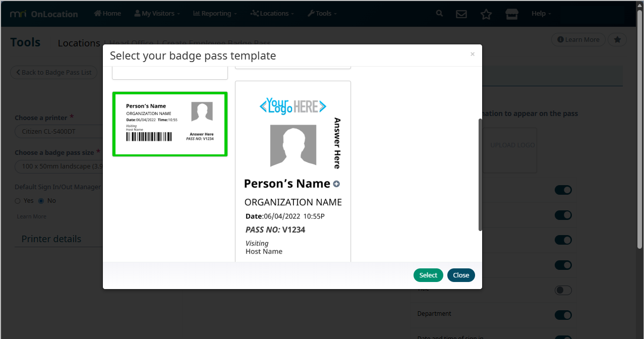Click the star button beside Learn More

tap(617, 40)
